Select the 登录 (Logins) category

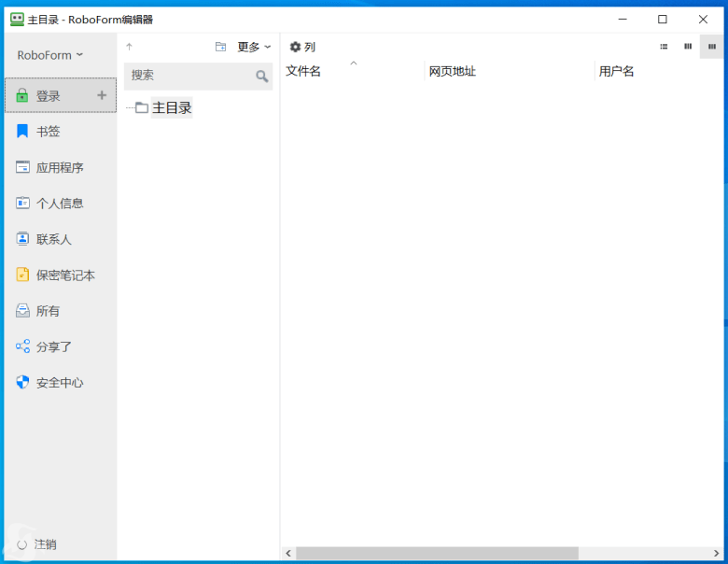coord(61,95)
